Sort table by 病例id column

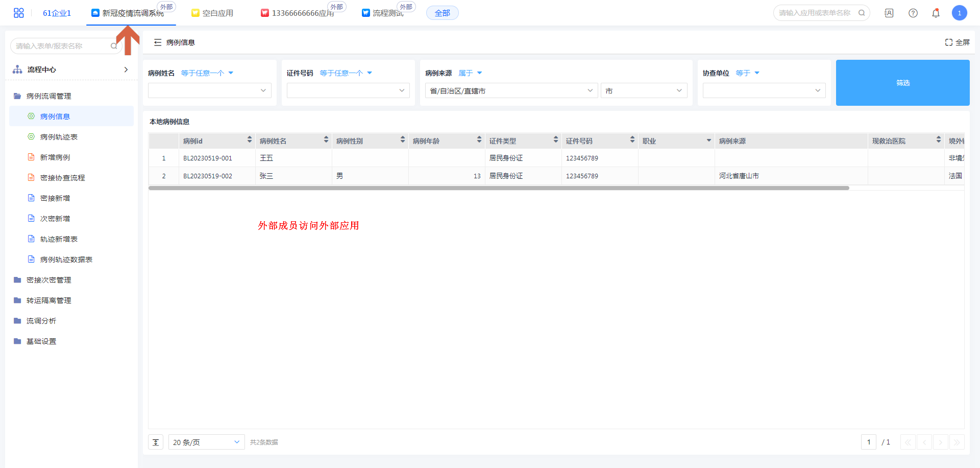(249, 140)
